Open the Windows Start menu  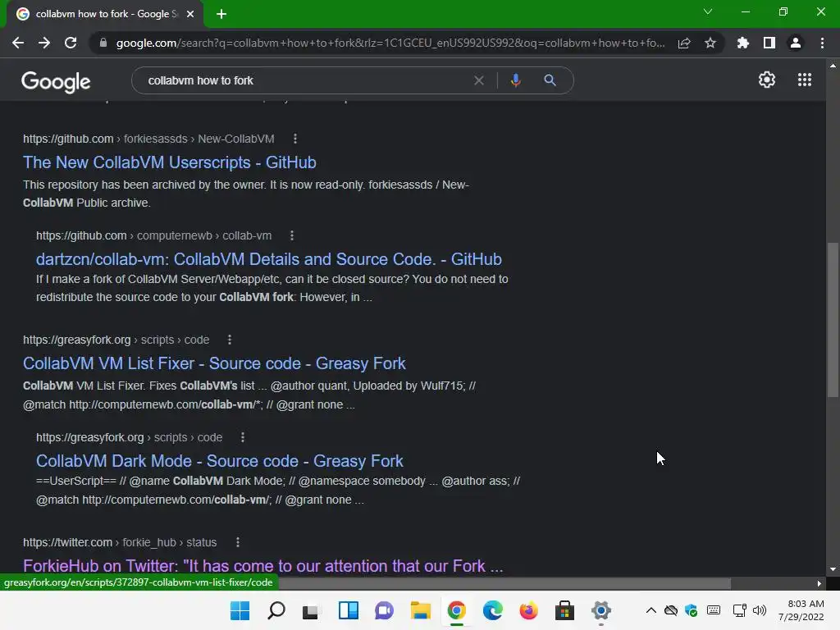coord(240,610)
